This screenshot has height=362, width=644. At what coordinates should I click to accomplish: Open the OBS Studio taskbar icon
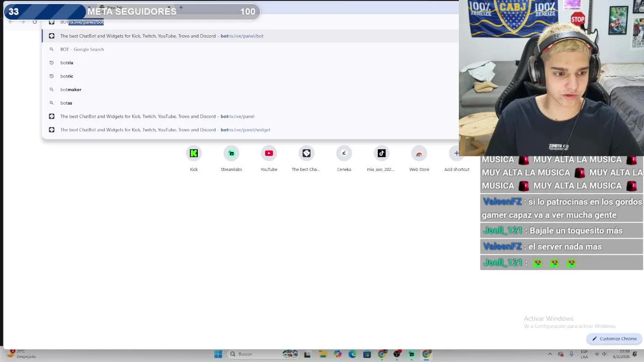[397, 354]
